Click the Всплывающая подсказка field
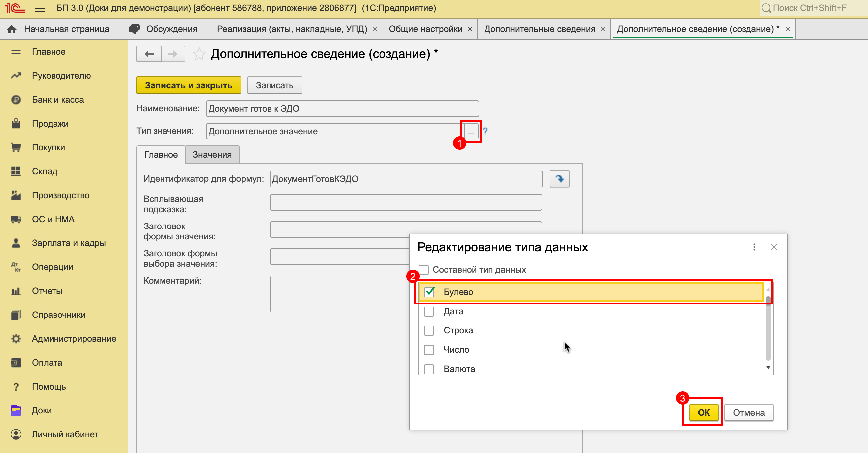The height and width of the screenshot is (453, 868). [406, 202]
